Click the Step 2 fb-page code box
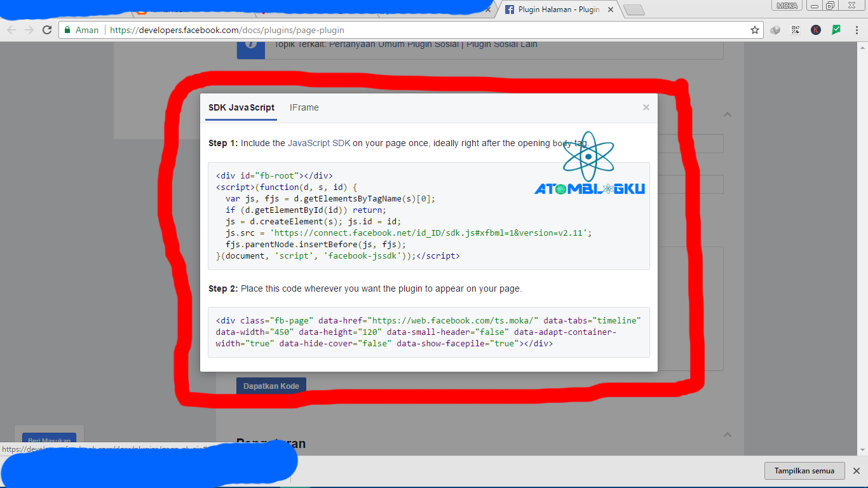Viewport: 868px width, 488px height. pos(429,332)
